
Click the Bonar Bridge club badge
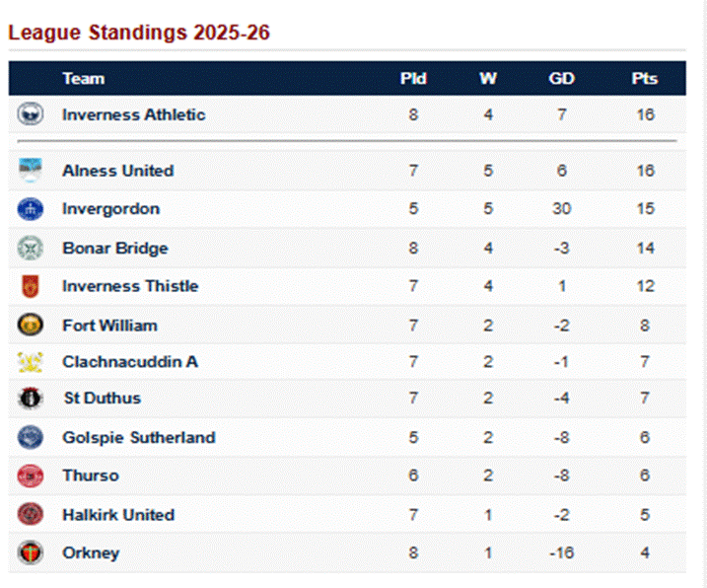click(x=31, y=249)
